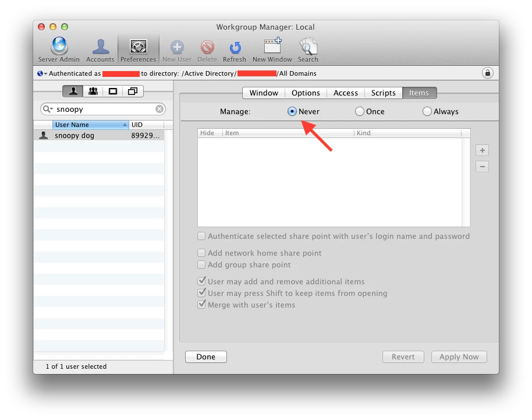Clear the snoopy search field
This screenshot has width=532, height=420.
pyautogui.click(x=159, y=109)
